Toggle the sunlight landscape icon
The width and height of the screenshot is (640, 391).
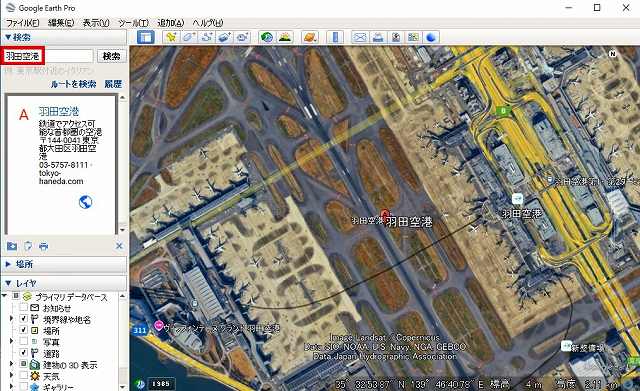tap(285, 38)
